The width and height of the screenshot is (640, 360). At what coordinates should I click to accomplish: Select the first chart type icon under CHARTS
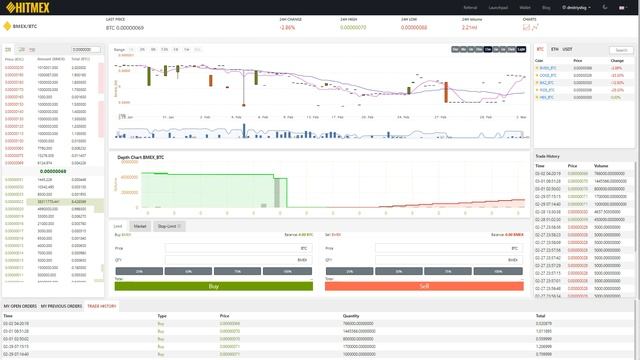coord(526,27)
